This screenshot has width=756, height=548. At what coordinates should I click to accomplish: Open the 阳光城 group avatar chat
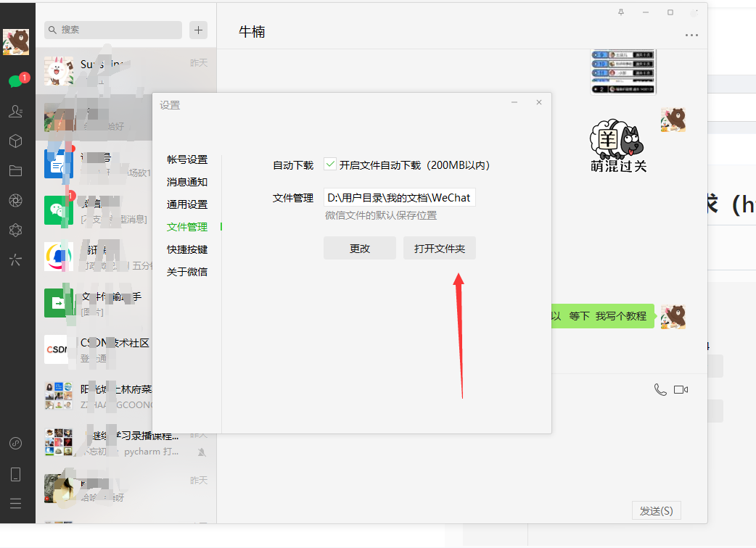tap(58, 396)
